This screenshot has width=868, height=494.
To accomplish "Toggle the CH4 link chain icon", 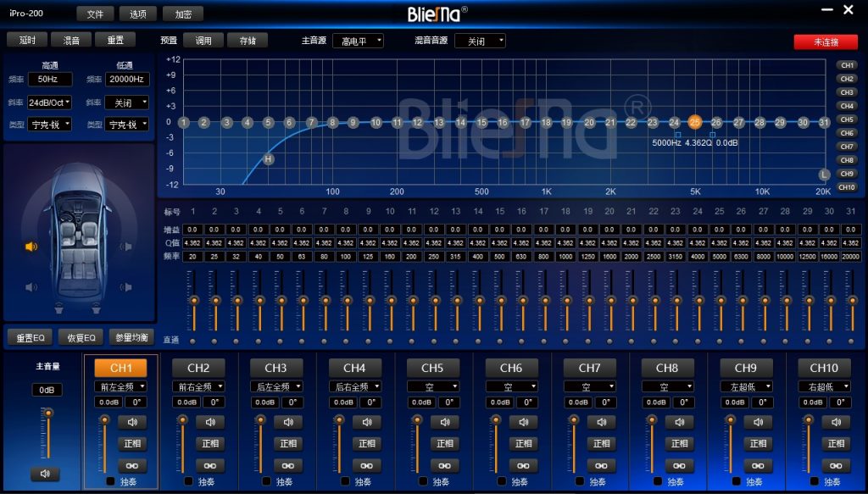I will (367, 466).
